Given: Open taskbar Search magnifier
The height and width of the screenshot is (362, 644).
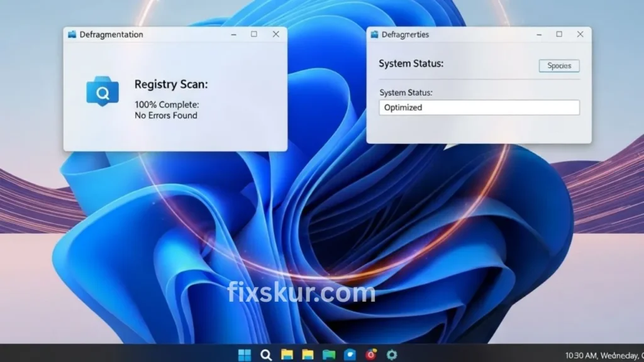Looking at the screenshot, I should tap(266, 354).
